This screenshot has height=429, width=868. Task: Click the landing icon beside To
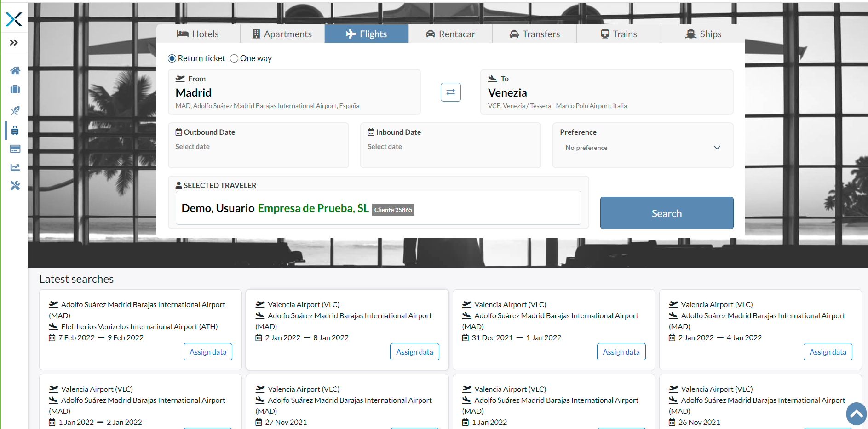[x=493, y=79]
